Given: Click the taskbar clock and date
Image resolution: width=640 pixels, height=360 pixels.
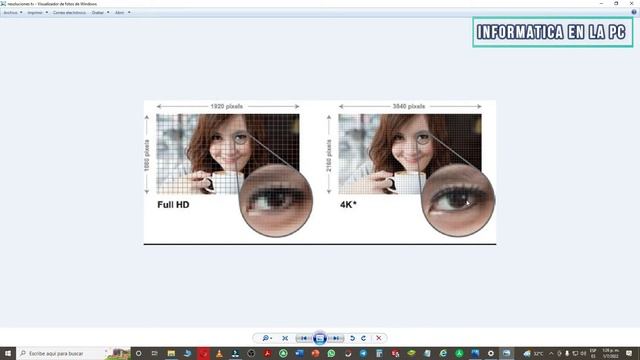Looking at the screenshot, I should tap(610, 353).
